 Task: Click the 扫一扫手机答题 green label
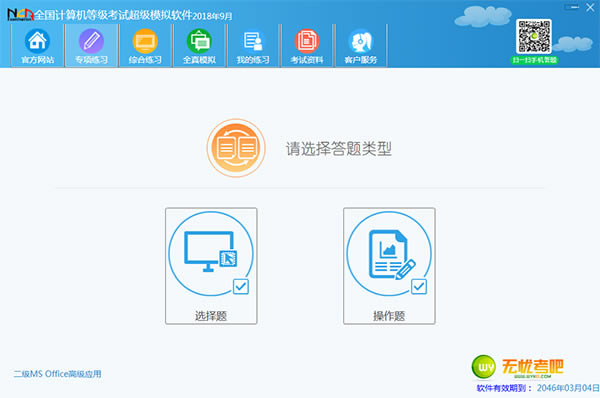pos(534,60)
